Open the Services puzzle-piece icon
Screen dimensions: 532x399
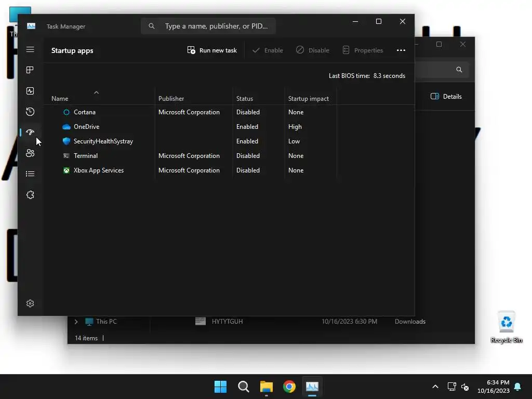[30, 195]
